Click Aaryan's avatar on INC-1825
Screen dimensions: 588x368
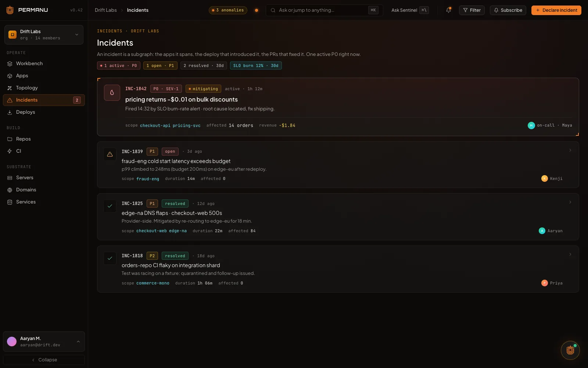click(542, 231)
